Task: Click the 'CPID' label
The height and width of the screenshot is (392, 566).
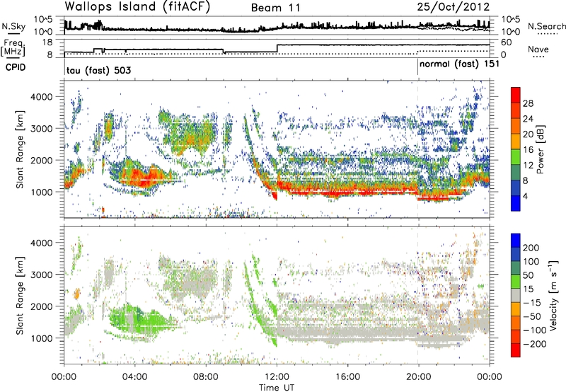Action: point(16,67)
